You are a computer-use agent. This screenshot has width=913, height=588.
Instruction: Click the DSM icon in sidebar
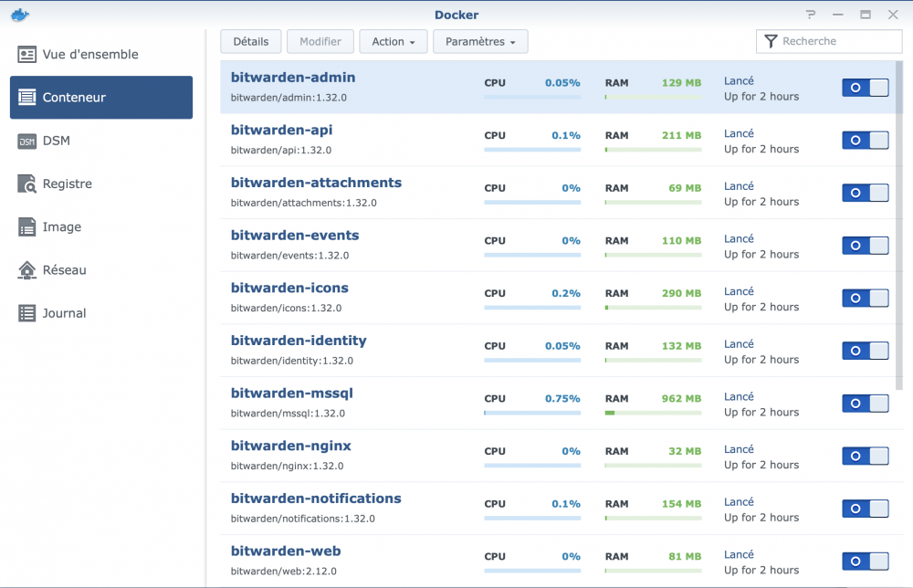[27, 141]
